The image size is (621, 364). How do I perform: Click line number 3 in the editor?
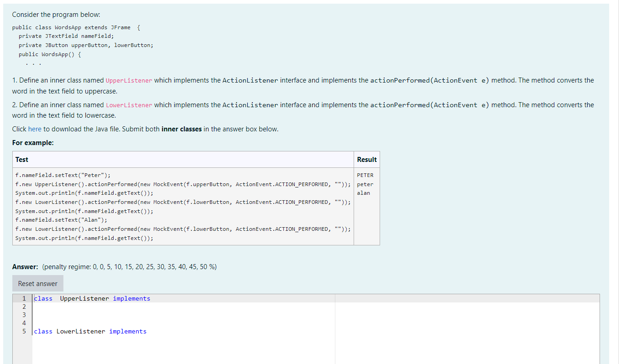click(x=23, y=315)
